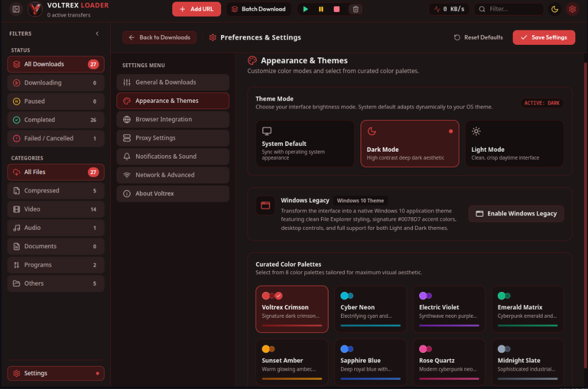588x389 pixels.
Task: Click the KB/s speed indicator
Action: [449, 9]
